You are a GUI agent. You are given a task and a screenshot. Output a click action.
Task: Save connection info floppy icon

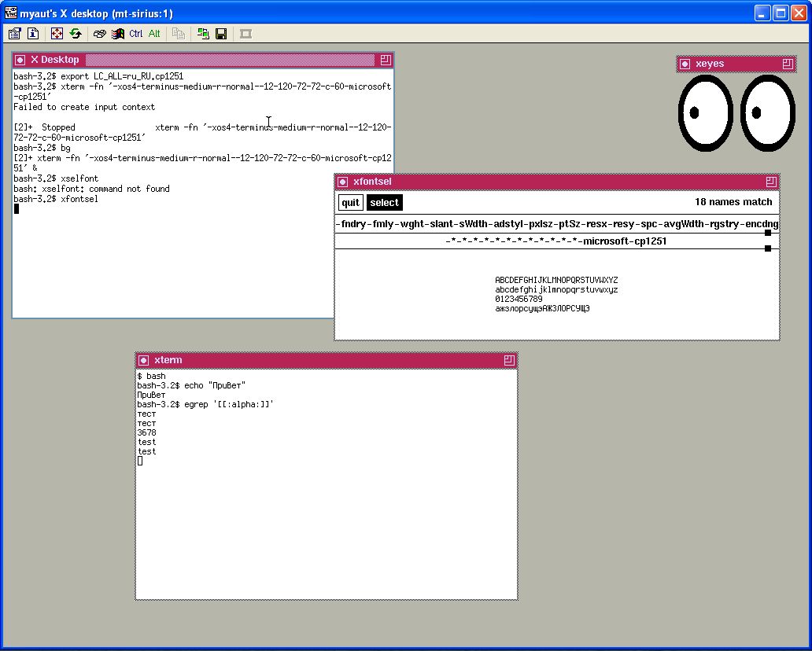221,34
